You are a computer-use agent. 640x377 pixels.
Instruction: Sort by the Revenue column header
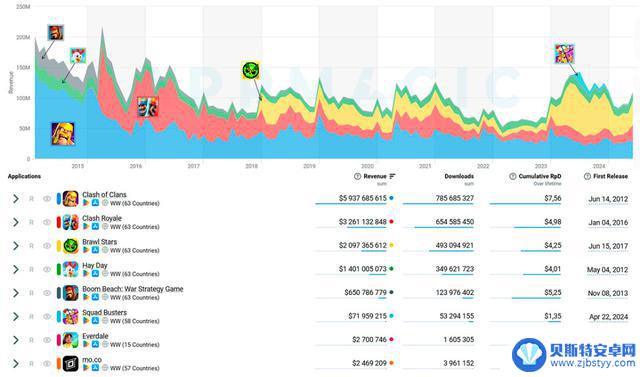point(375,176)
